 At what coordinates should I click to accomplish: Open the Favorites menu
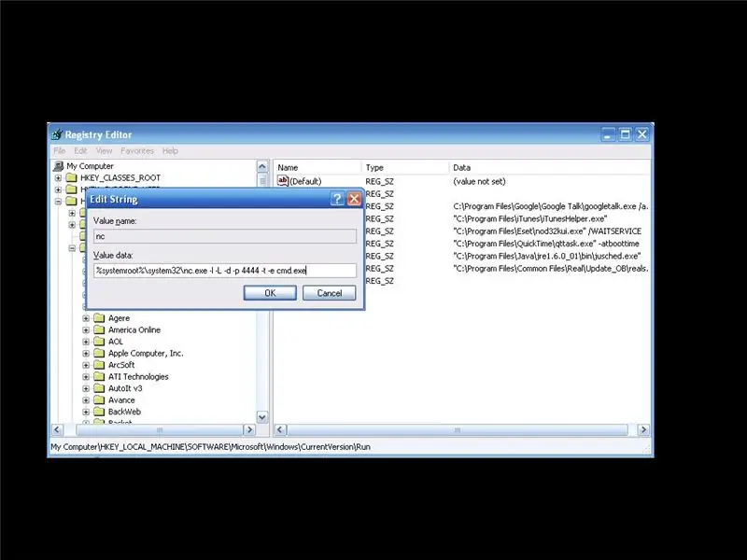pyautogui.click(x=137, y=151)
